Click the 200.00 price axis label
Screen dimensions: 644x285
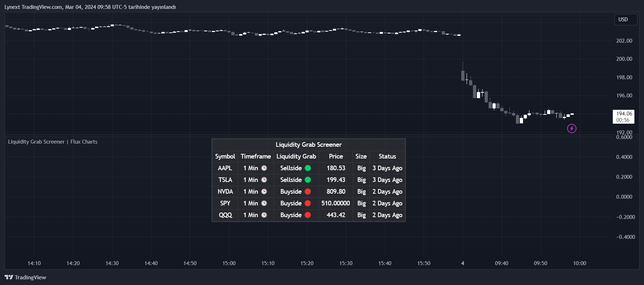click(x=624, y=59)
